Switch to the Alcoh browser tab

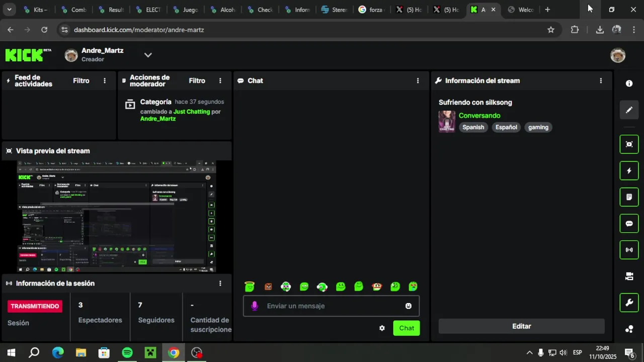coord(222,10)
